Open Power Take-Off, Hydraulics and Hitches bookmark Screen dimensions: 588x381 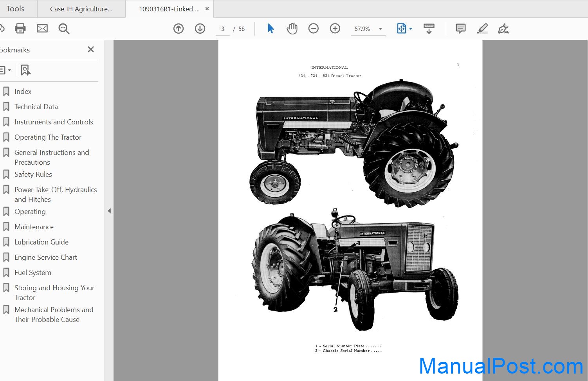click(56, 194)
